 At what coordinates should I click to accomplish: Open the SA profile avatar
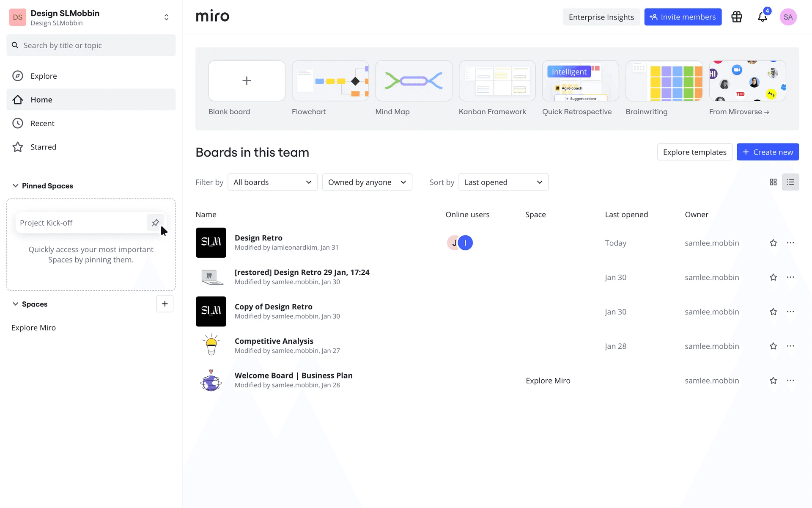[x=788, y=17]
